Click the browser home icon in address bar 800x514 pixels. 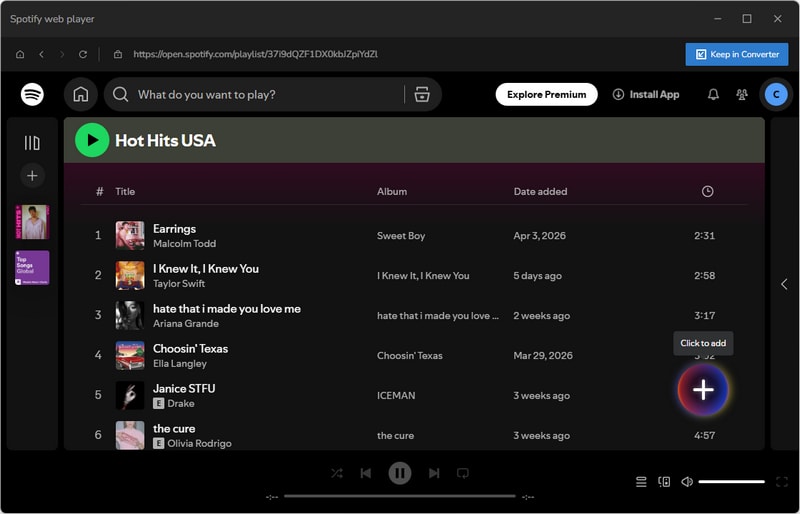pos(20,54)
